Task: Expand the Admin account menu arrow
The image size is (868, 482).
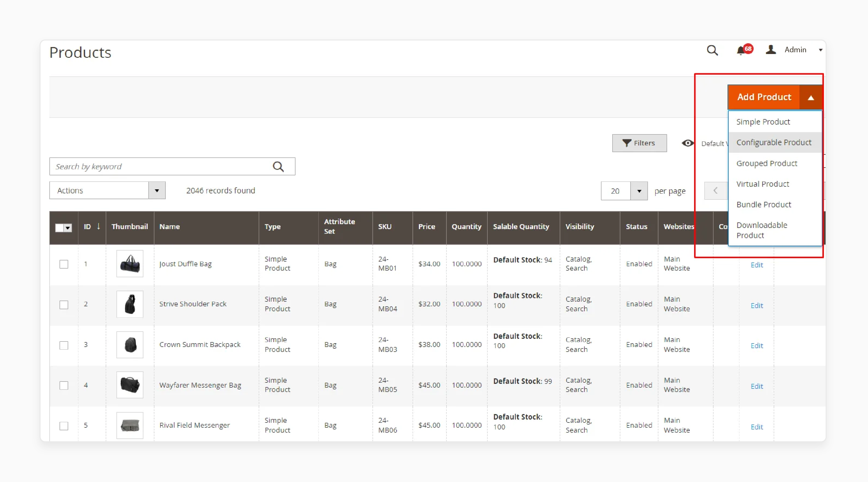Action: tap(820, 50)
